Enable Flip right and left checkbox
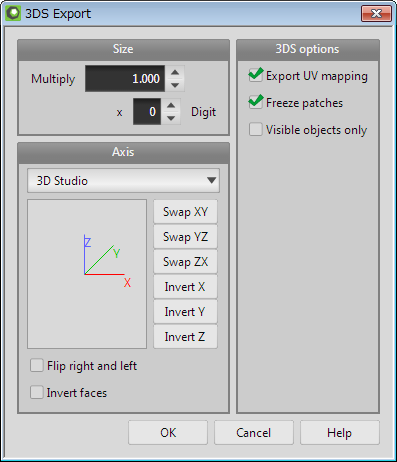Viewport: 397px width, 462px height. tap(37, 365)
